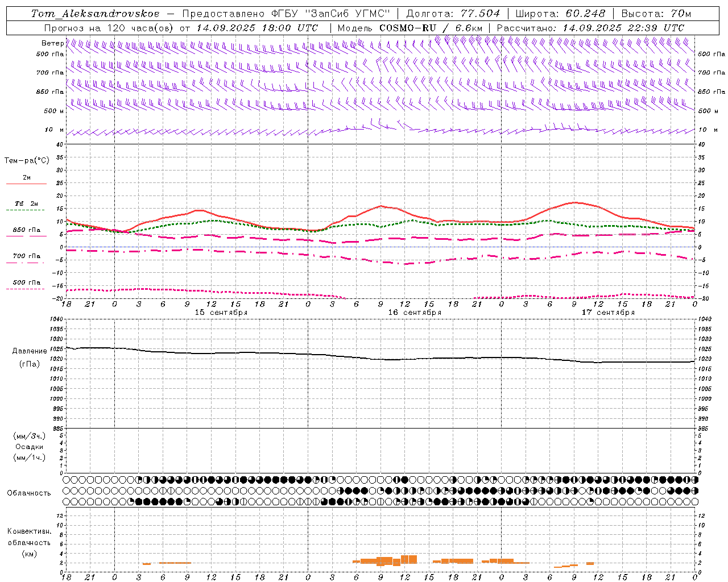Select the Долгота: 77.504 longitude value
This screenshot has width=728, height=582.
453,14
